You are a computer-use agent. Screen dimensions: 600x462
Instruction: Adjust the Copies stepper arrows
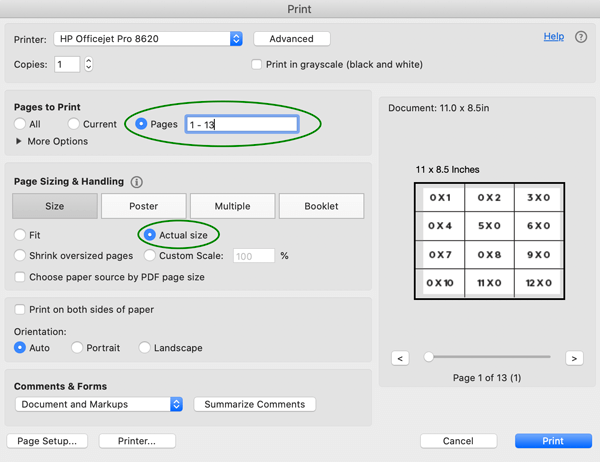click(x=88, y=64)
